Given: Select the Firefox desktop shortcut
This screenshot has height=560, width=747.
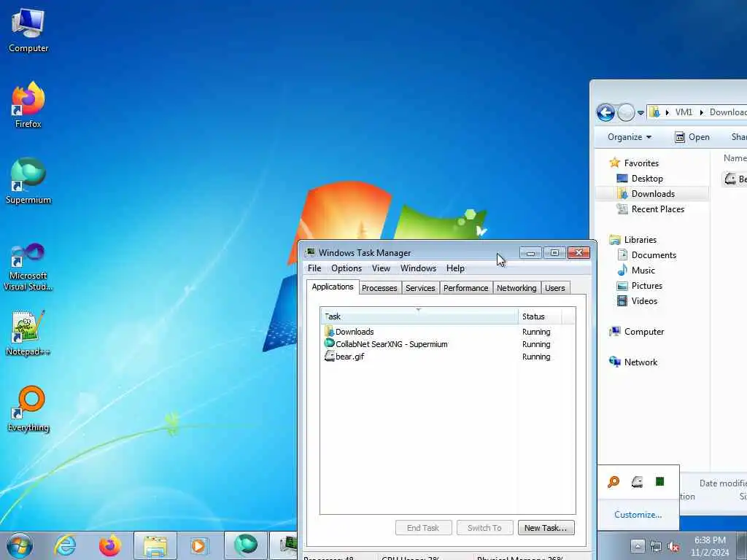Looking at the screenshot, I should (28, 105).
